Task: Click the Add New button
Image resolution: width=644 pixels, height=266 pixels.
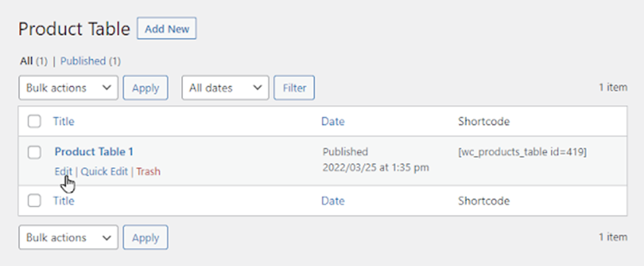Action: point(166,28)
